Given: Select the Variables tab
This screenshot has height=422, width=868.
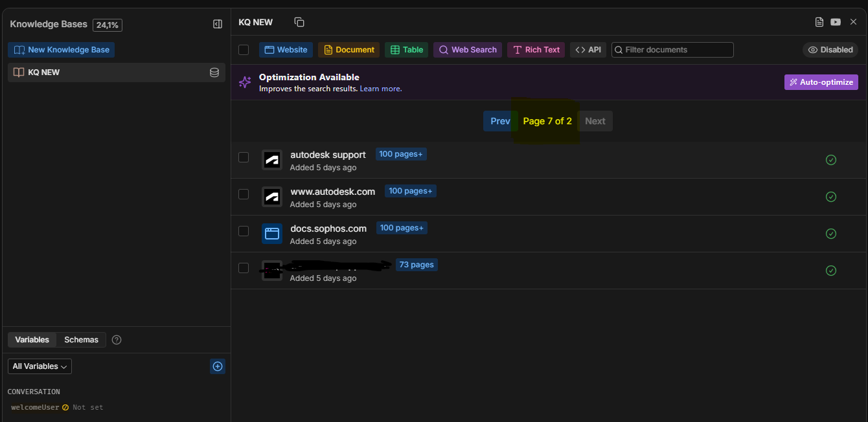Looking at the screenshot, I should 32,340.
